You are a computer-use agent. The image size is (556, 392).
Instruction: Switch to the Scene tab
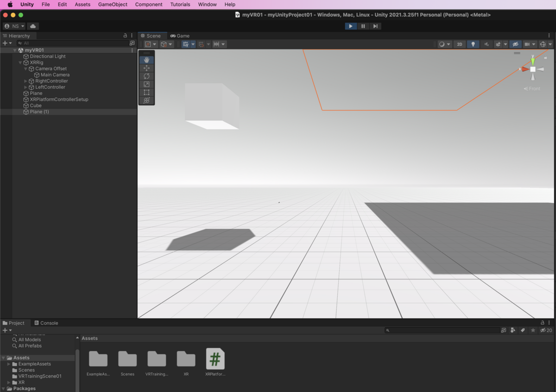pyautogui.click(x=151, y=36)
